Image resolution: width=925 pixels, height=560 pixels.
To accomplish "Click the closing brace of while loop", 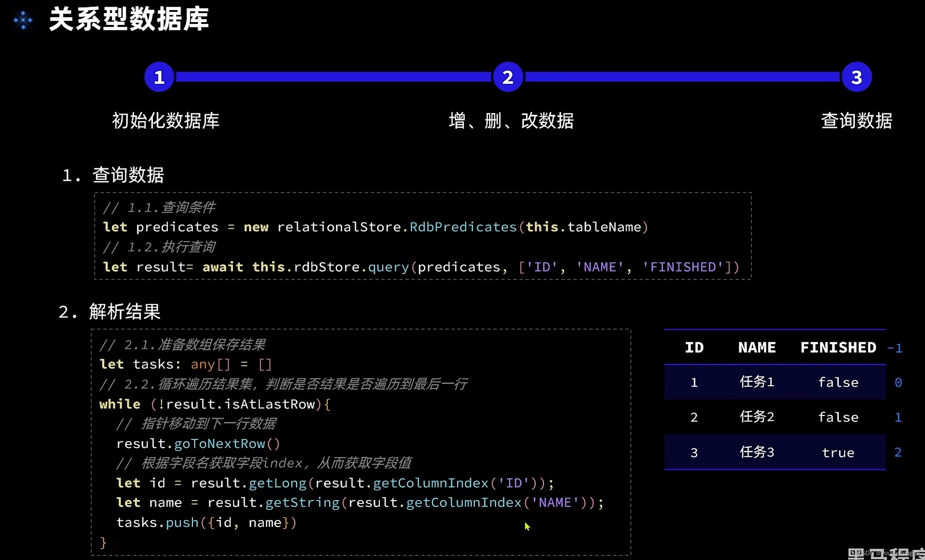I will coord(103,543).
